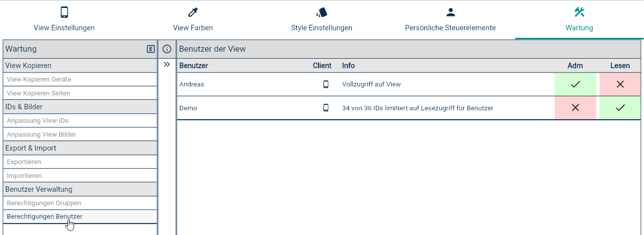The width and height of the screenshot is (644, 235).
Task: Toggle Adm permission for Demo
Action: click(x=575, y=108)
